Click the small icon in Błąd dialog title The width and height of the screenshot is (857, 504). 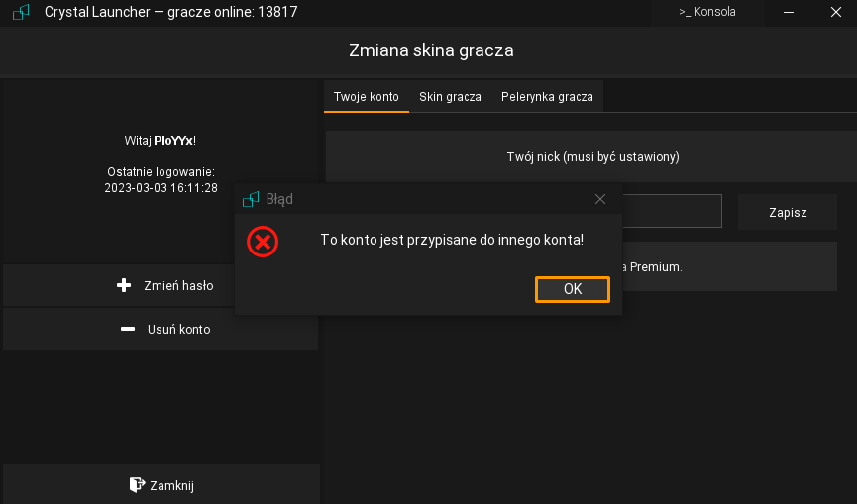251,199
